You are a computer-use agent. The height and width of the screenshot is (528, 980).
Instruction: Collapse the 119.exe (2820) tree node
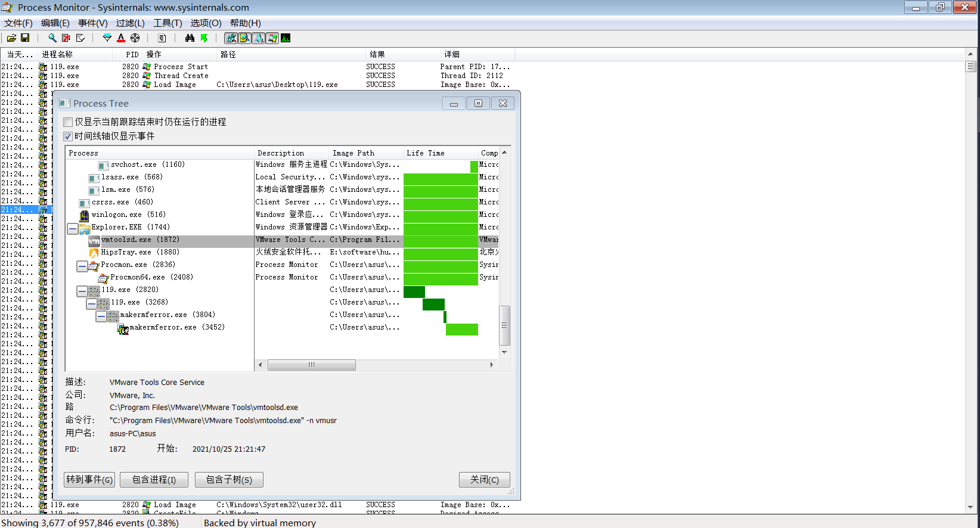[82, 291]
